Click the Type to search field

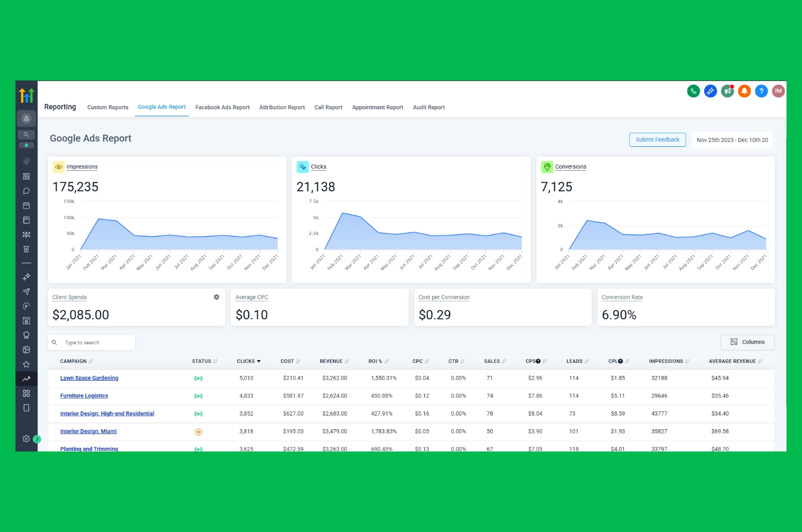tap(95, 343)
